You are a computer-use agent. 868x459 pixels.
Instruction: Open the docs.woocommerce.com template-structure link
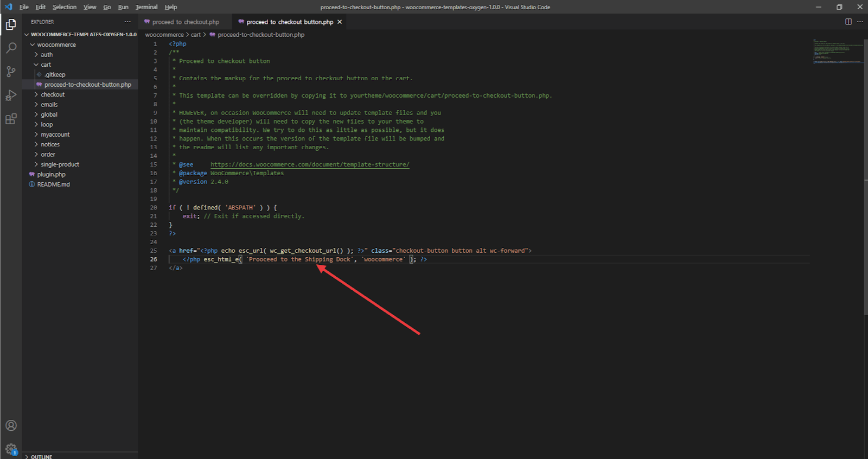[310, 164]
